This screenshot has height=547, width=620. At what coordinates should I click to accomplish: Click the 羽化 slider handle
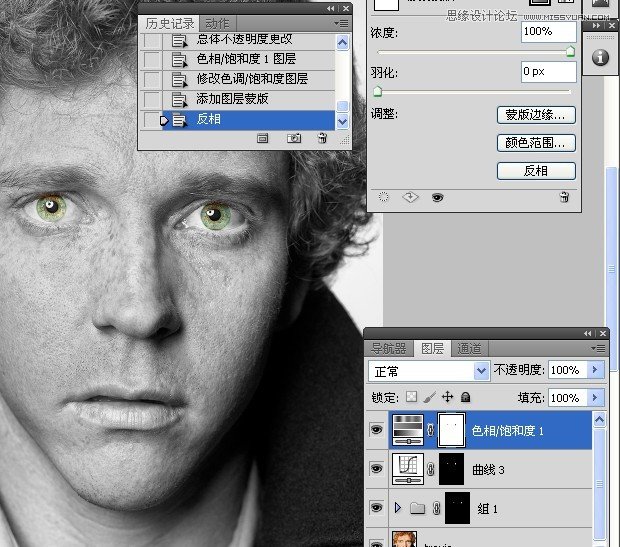(378, 92)
